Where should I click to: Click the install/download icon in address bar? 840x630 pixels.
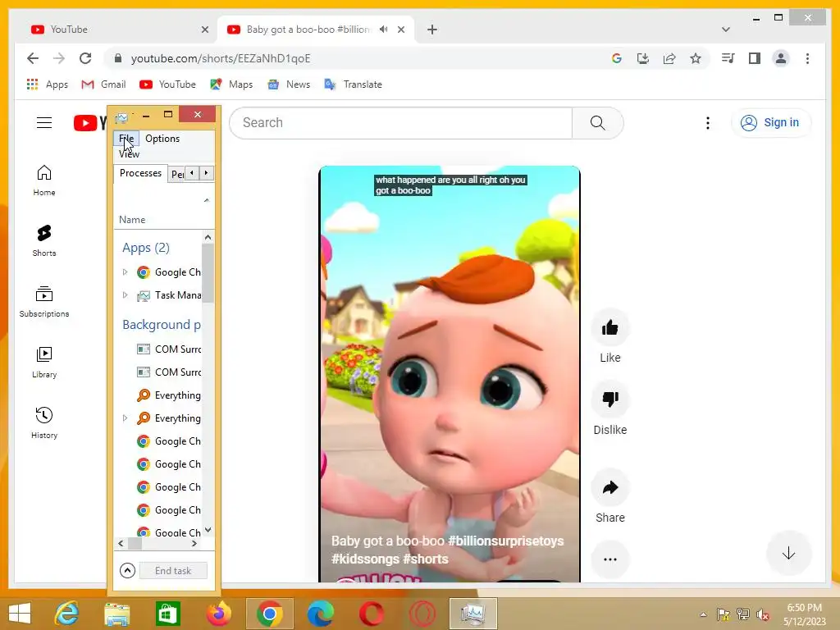[643, 58]
